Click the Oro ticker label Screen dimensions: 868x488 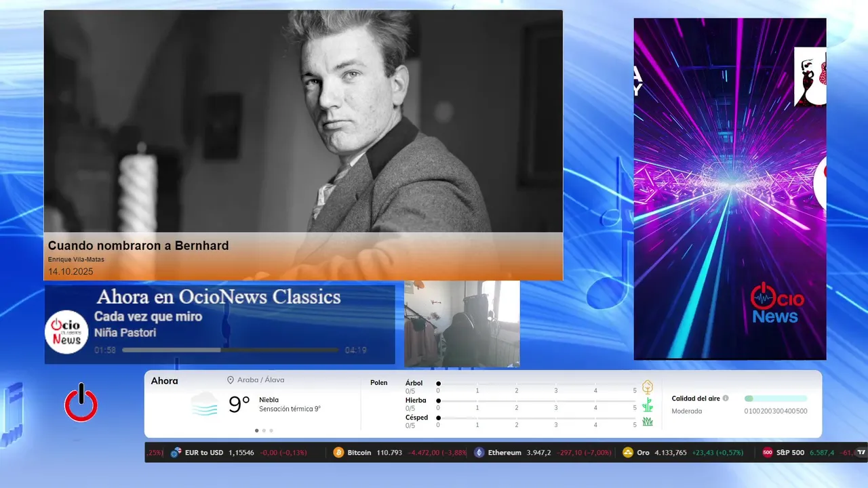point(643,453)
